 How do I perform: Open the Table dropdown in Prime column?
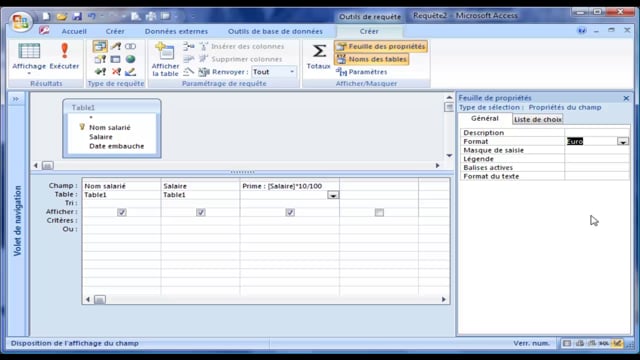[333, 195]
